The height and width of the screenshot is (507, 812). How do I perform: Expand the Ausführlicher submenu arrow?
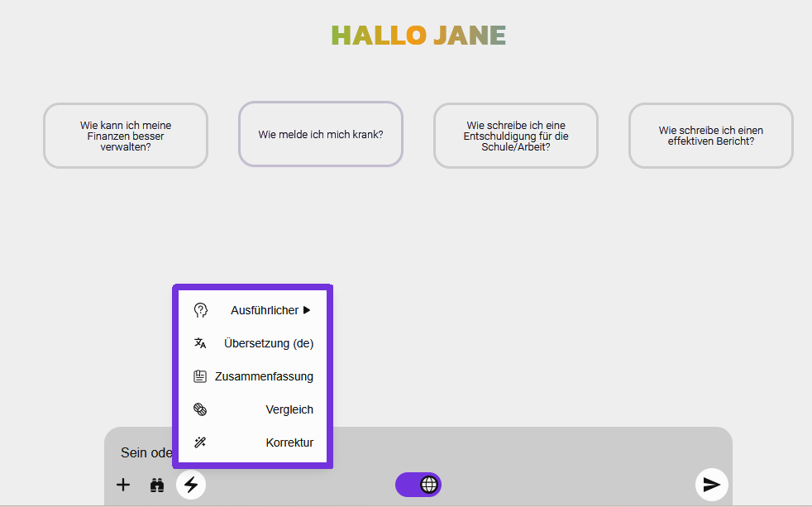[307, 310]
